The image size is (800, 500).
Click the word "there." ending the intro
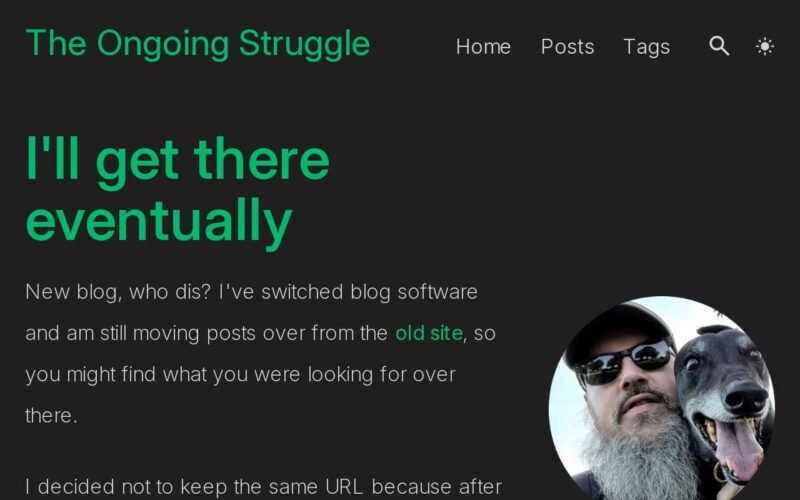[x=52, y=416]
